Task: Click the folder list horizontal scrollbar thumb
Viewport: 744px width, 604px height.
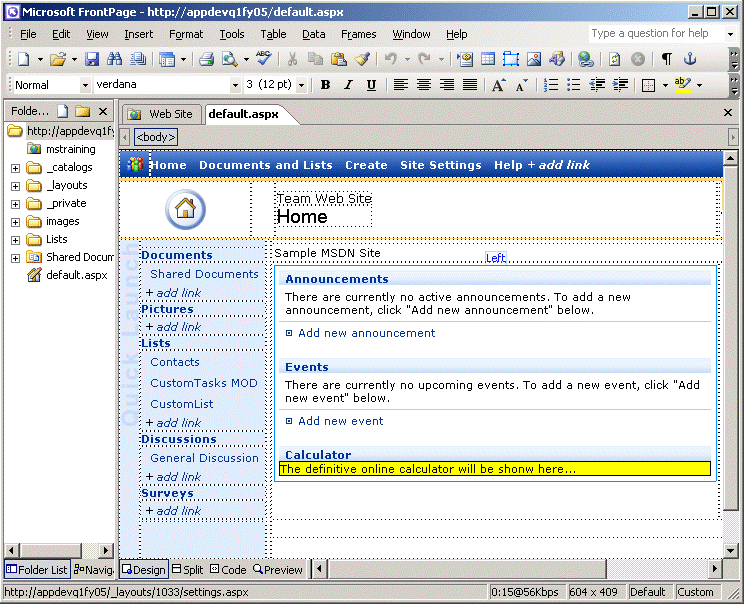Action: click(x=51, y=550)
